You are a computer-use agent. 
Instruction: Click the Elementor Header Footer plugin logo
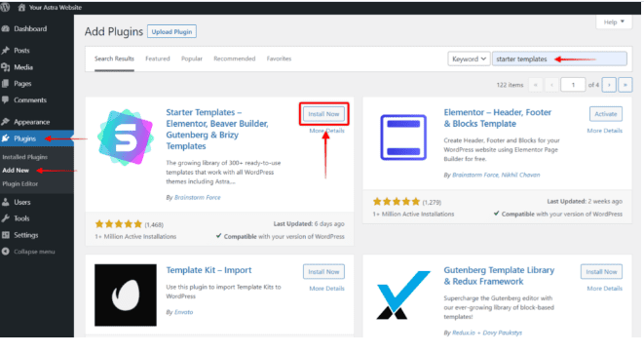(403, 138)
